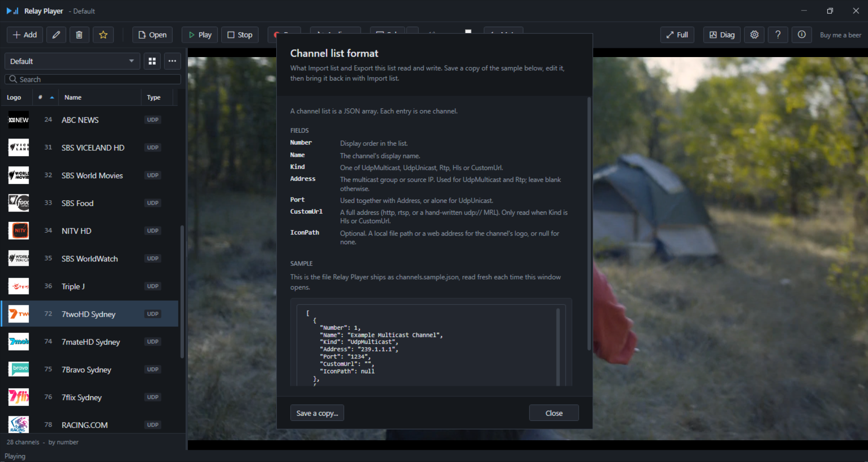Switch to grid view icon
868x462 pixels.
152,61
